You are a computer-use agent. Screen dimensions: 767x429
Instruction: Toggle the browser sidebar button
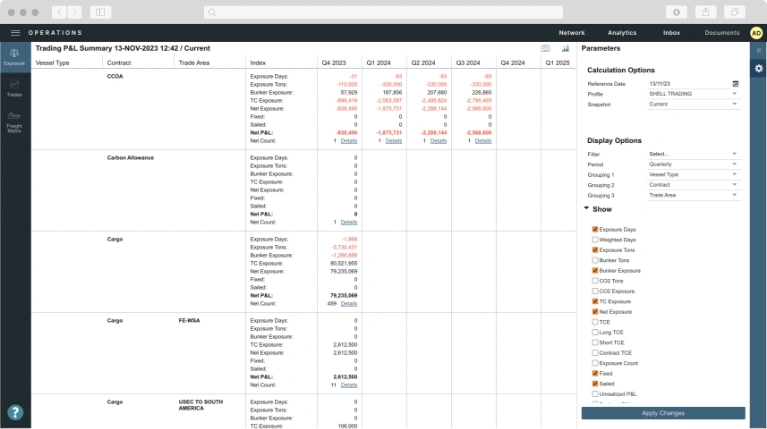click(x=100, y=12)
